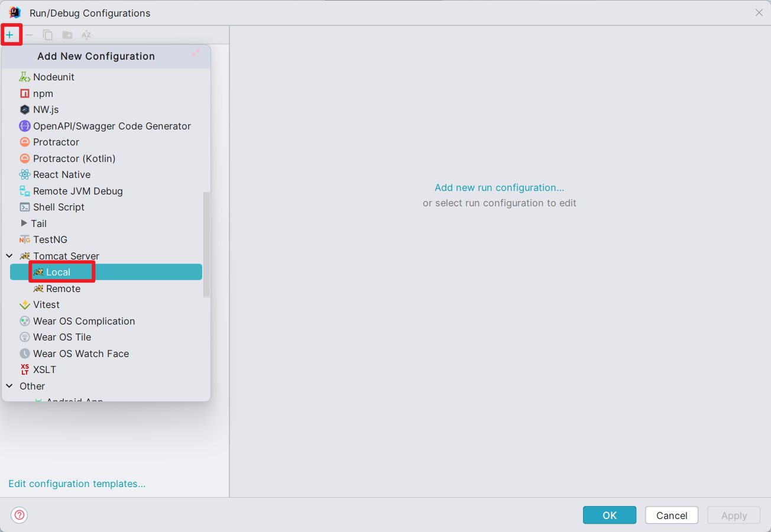
Task: Click the OpenAPI/Swagger purple icon
Action: (x=24, y=126)
